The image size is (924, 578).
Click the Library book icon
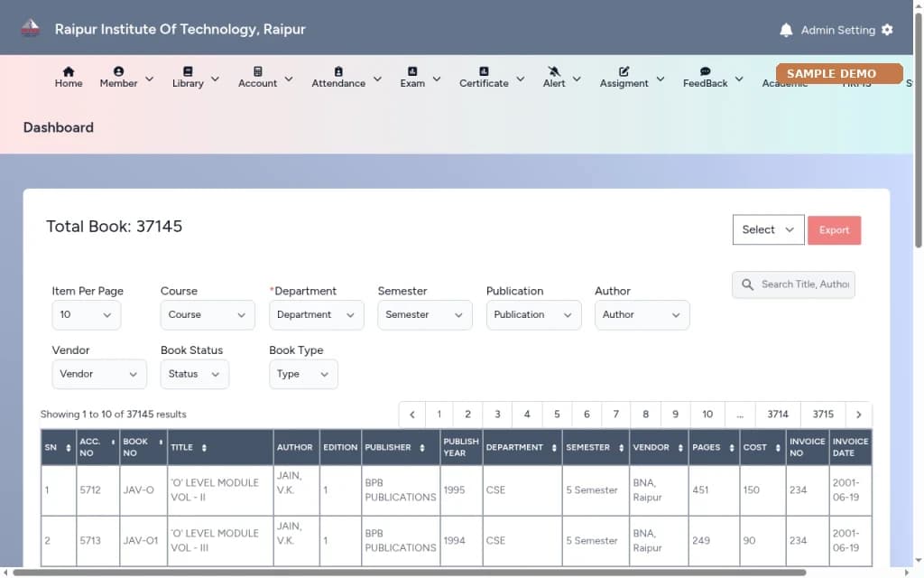pos(188,71)
